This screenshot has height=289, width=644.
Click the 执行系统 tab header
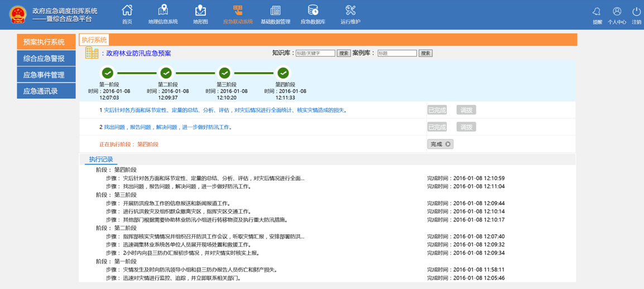94,40
